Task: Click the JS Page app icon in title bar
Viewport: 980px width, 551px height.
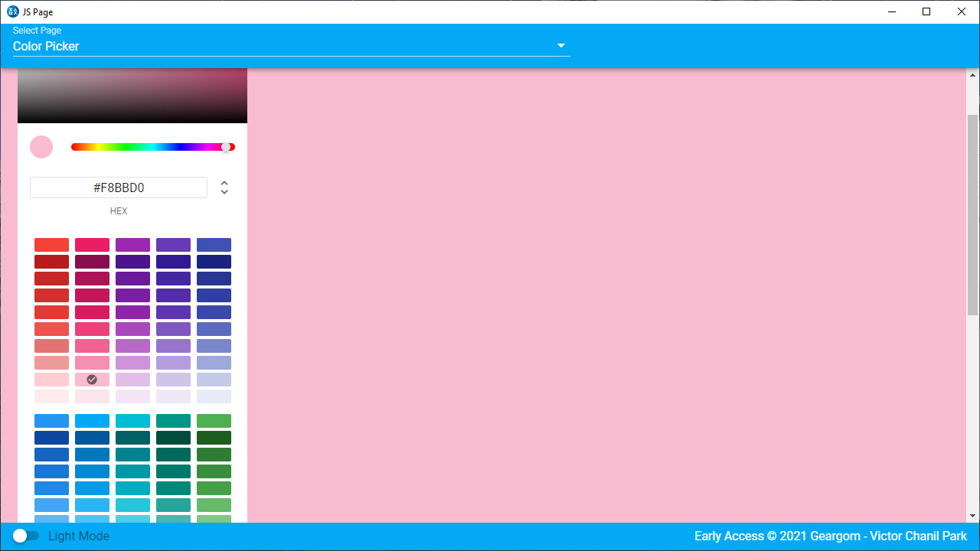Action: [x=11, y=11]
